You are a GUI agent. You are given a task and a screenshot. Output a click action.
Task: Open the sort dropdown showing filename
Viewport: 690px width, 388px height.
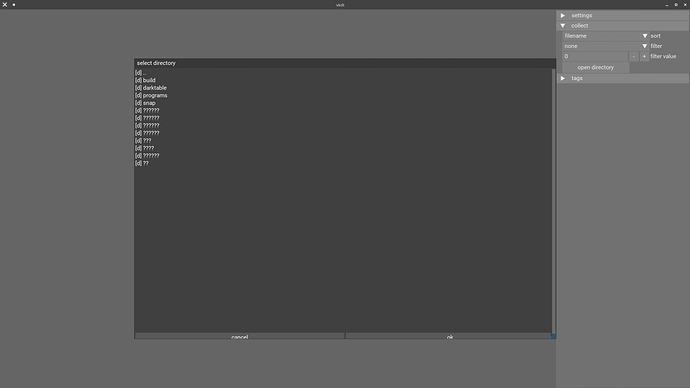coord(606,36)
